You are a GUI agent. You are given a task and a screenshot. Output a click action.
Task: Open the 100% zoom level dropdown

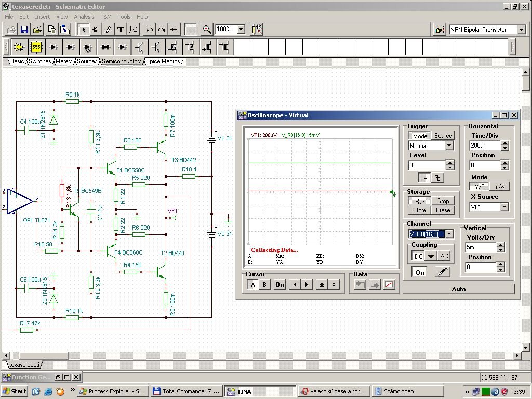pyautogui.click(x=241, y=30)
